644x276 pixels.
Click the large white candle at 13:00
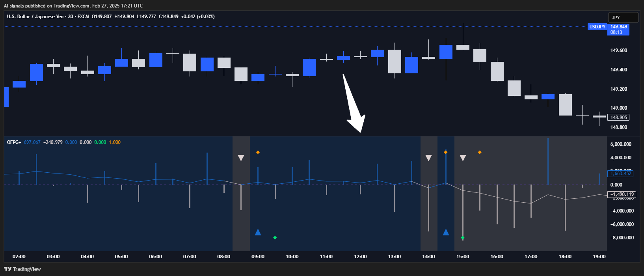point(395,62)
